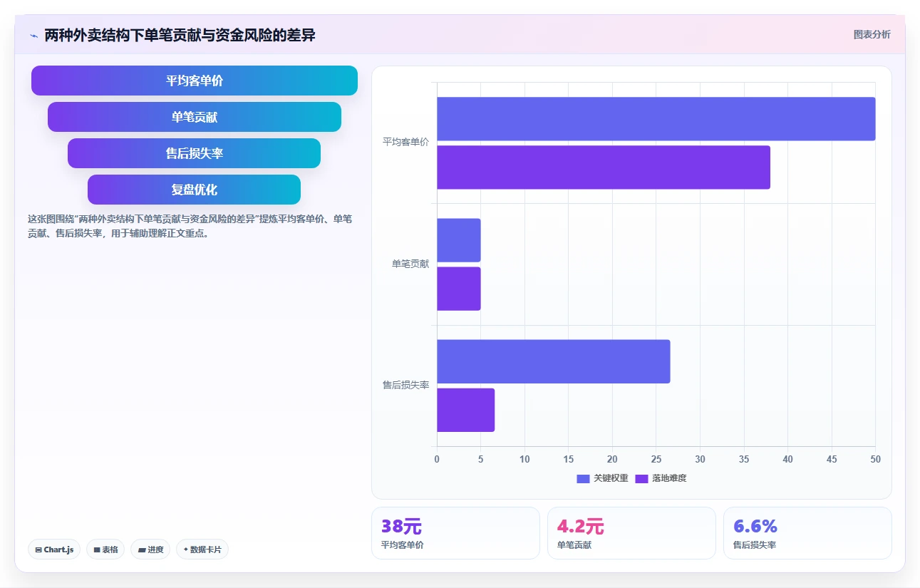Click the 关键权重 bar for 售后损失率
The width and height of the screenshot is (920, 588).
click(x=554, y=361)
